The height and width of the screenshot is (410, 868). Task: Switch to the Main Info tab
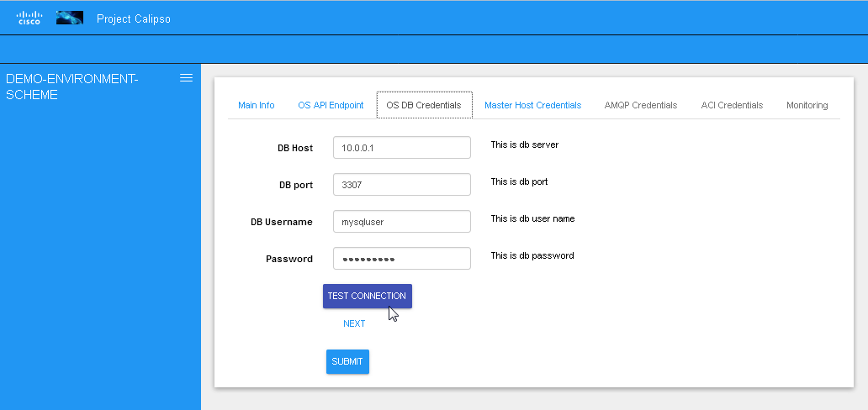pos(256,105)
